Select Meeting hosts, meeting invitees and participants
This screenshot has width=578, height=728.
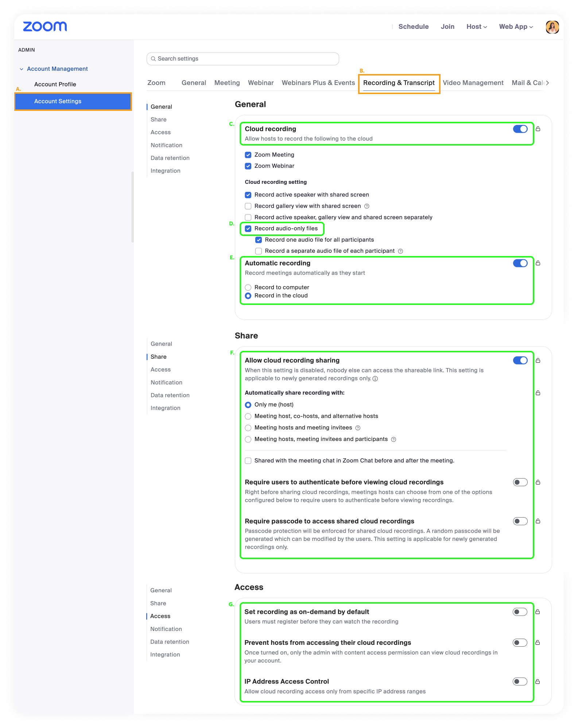click(x=248, y=439)
